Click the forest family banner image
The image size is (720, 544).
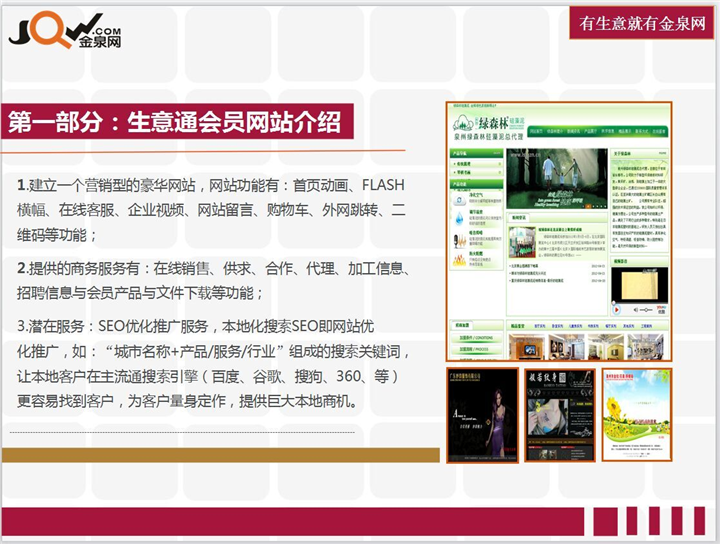click(555, 178)
